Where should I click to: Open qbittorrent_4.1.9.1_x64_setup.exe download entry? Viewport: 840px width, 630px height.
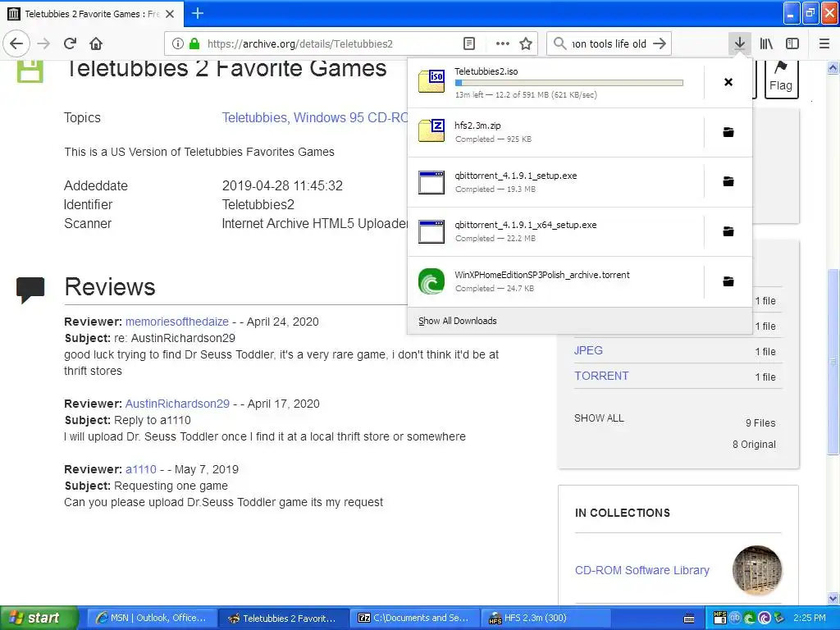click(555, 231)
